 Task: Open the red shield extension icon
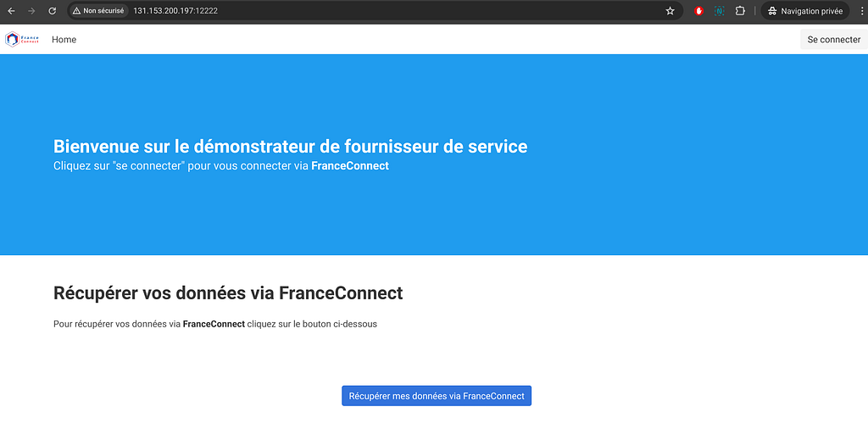pos(698,10)
